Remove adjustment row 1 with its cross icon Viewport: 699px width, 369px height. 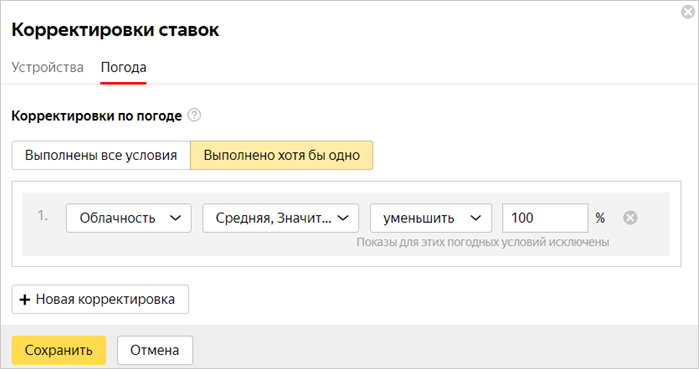pos(630,218)
